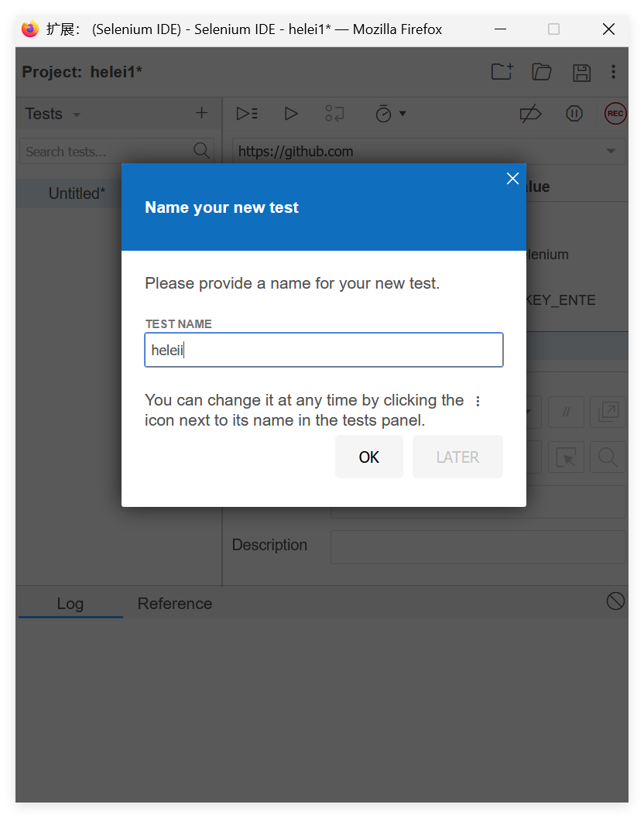The image size is (644, 818).
Task: Confirm test name with OK button
Action: [369, 457]
